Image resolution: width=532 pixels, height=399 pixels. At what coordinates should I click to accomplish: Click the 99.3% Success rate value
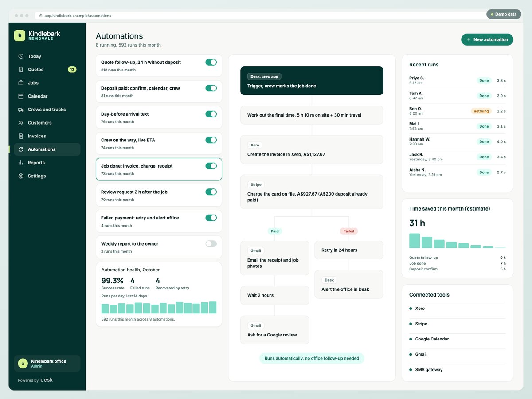[x=112, y=281]
